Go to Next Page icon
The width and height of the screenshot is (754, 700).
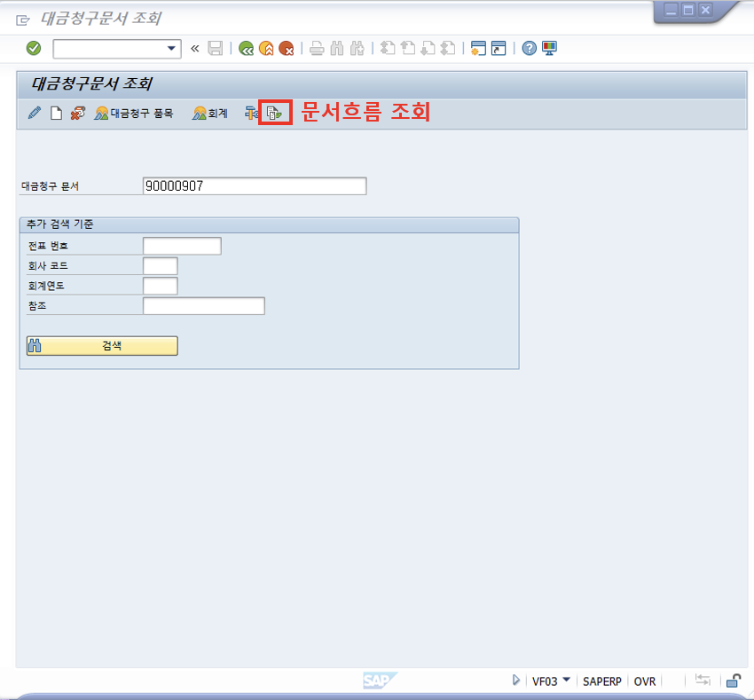coord(428,48)
